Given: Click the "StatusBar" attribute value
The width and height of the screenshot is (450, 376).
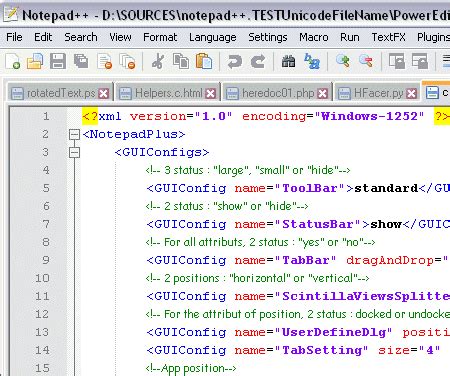Looking at the screenshot, I should coord(318,224).
